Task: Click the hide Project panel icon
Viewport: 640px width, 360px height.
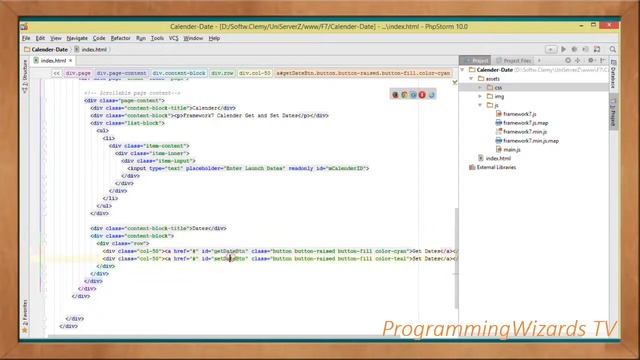Action: point(602,60)
